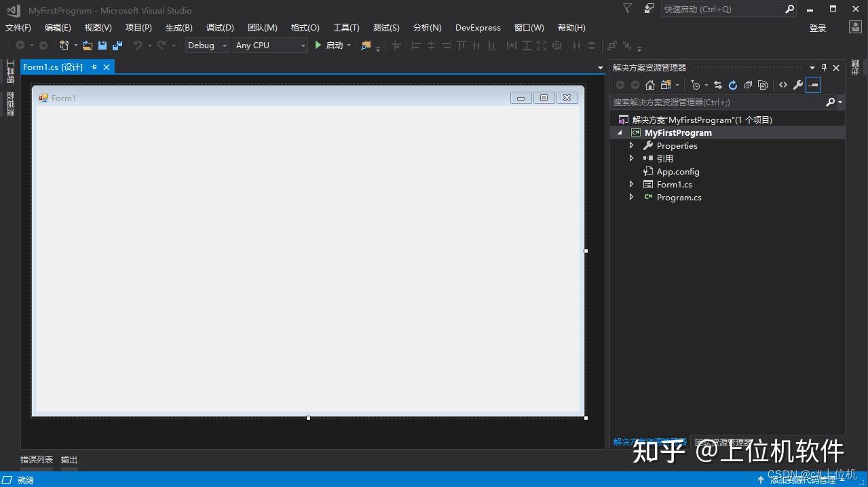
Task: Click the Make Same Height icon
Action: [526, 46]
